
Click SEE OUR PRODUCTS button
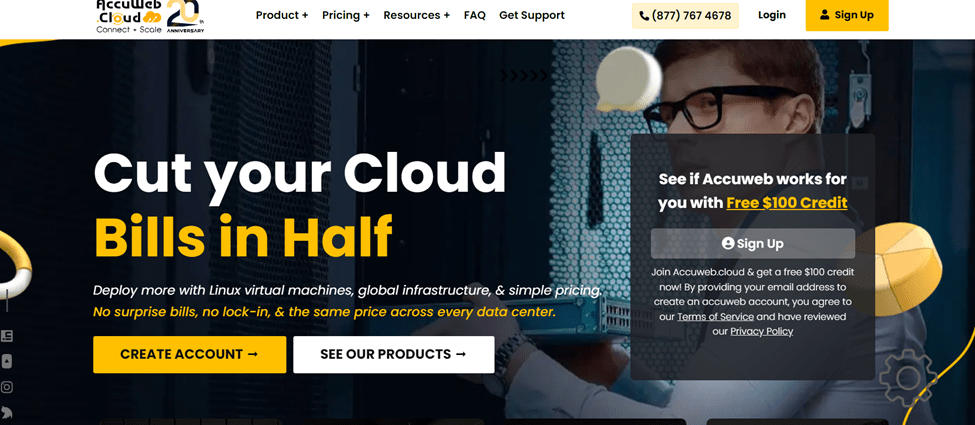click(x=394, y=355)
